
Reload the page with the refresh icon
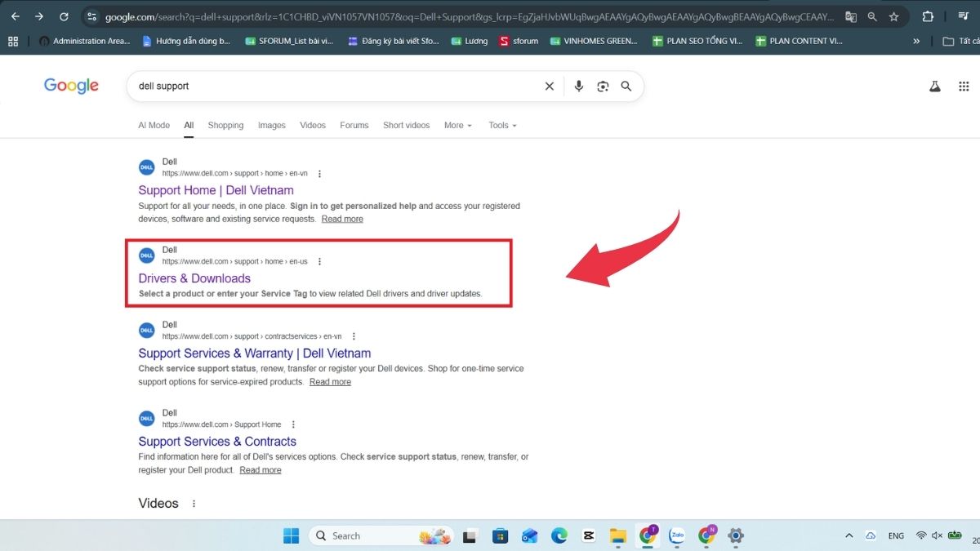[64, 16]
